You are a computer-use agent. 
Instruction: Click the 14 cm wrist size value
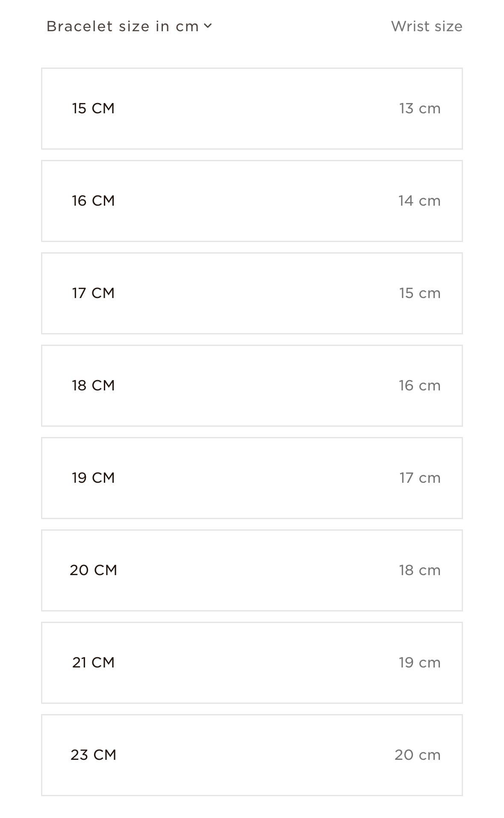click(x=419, y=201)
